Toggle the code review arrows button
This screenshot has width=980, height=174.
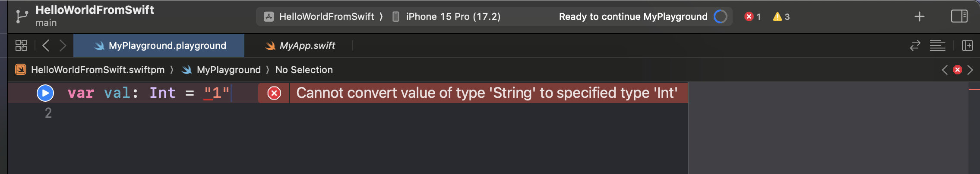tap(915, 45)
